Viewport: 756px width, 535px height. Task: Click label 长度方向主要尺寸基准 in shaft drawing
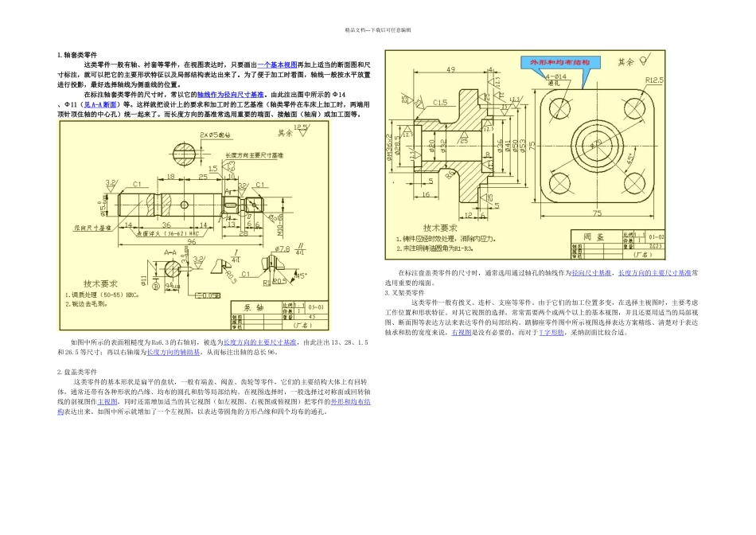pos(254,155)
